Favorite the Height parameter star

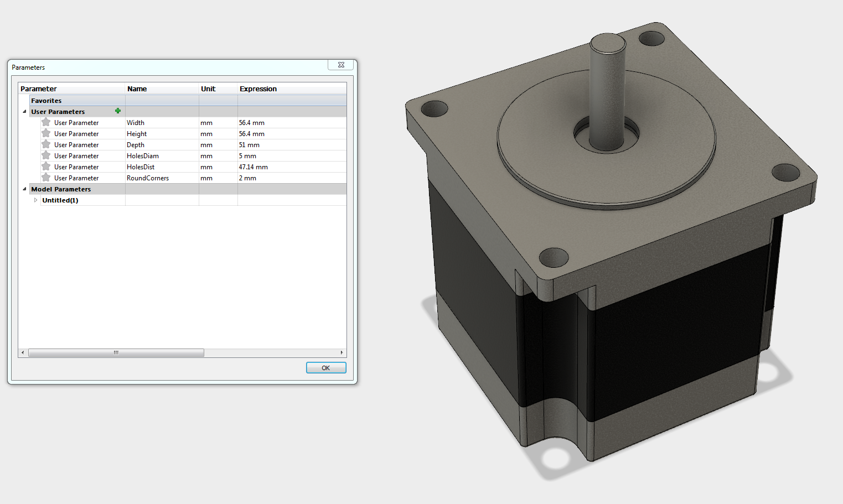[46, 133]
